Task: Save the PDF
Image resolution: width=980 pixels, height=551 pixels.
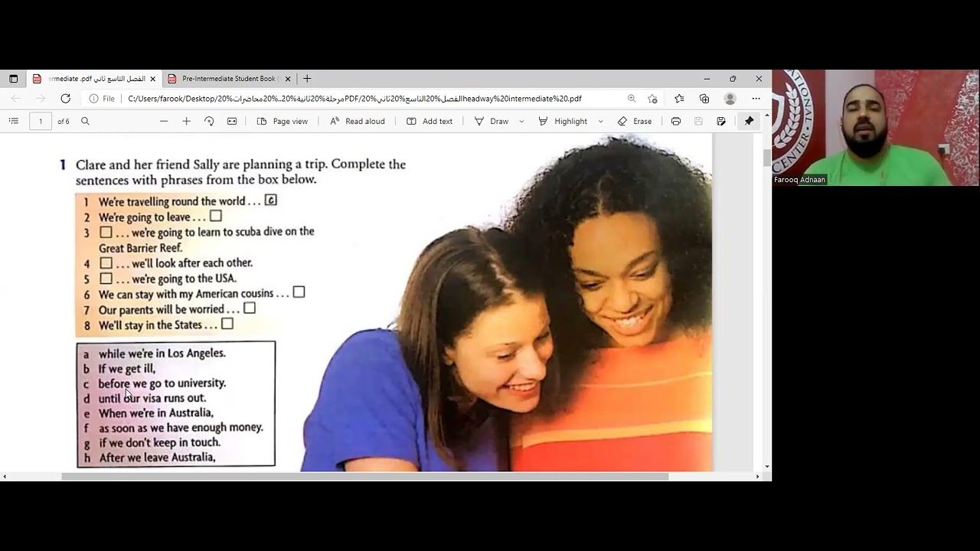Action: [698, 121]
